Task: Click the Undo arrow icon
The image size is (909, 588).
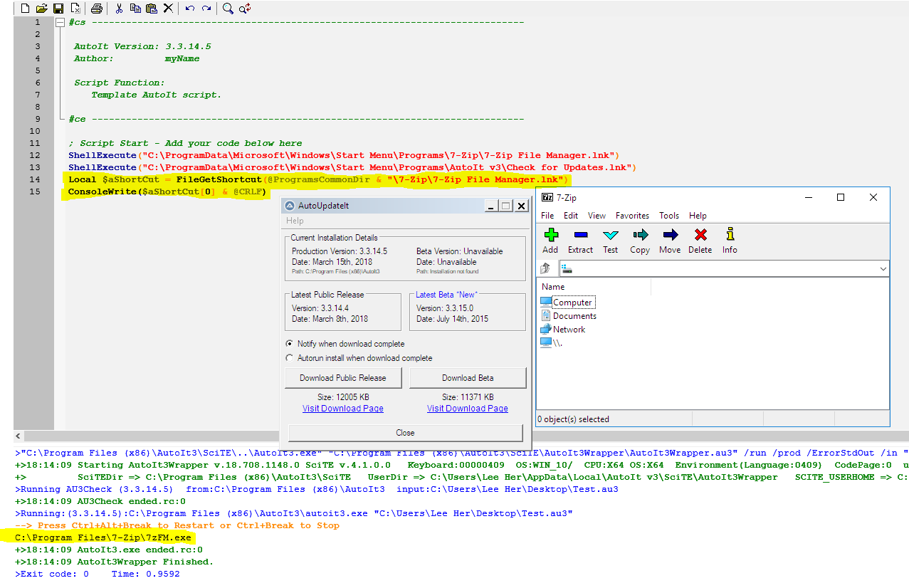Action: point(189,9)
